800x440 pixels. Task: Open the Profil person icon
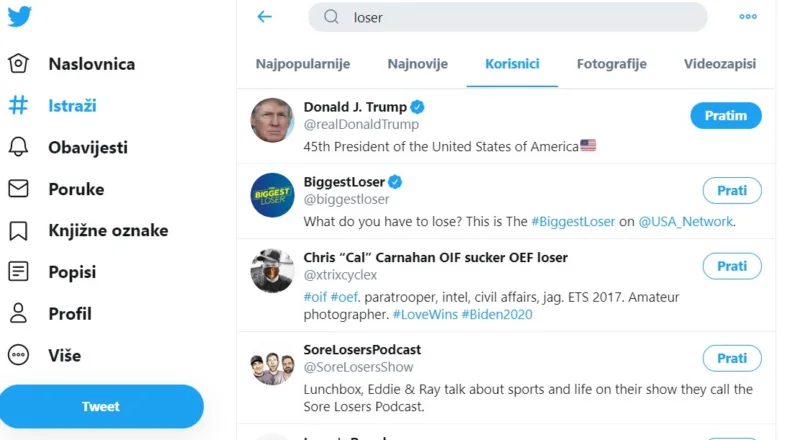coord(18,313)
